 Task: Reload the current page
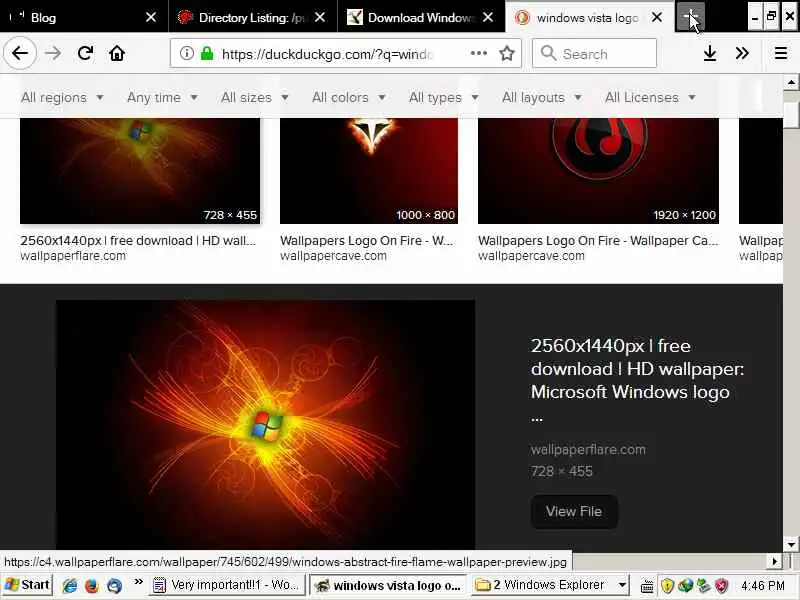(x=85, y=53)
